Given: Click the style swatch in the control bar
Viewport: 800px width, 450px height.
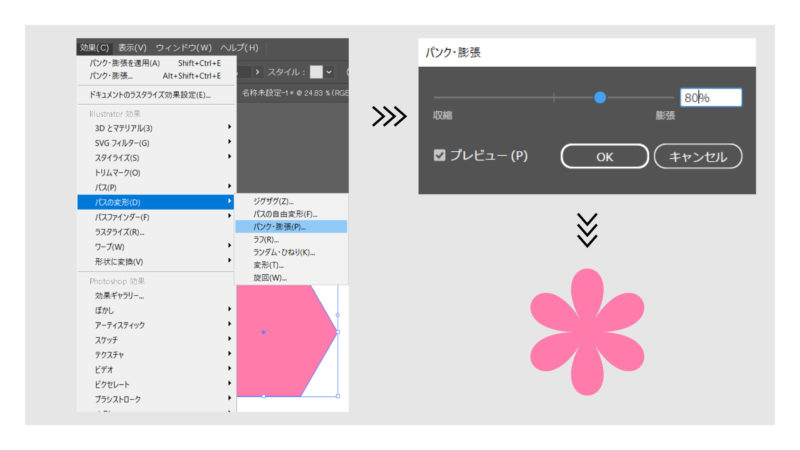Looking at the screenshot, I should click(x=316, y=72).
